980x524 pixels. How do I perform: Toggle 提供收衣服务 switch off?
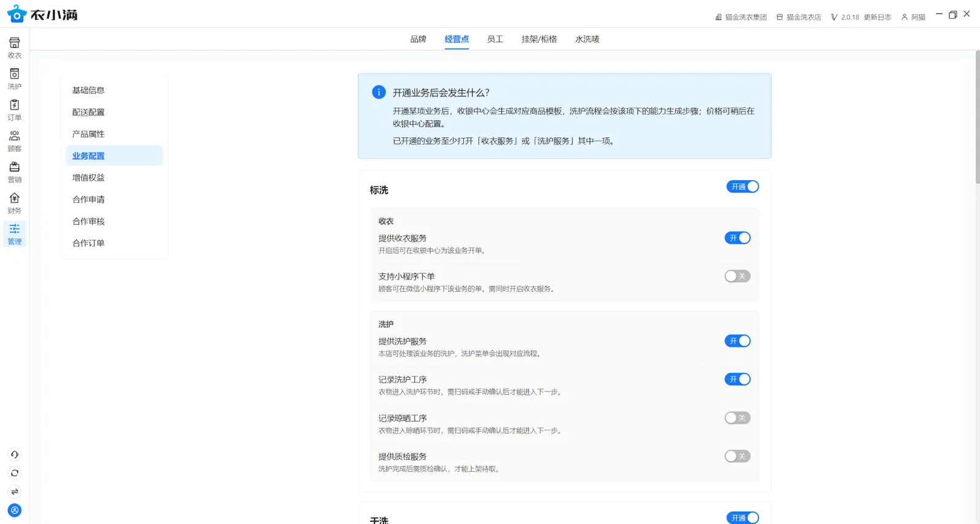(x=737, y=238)
